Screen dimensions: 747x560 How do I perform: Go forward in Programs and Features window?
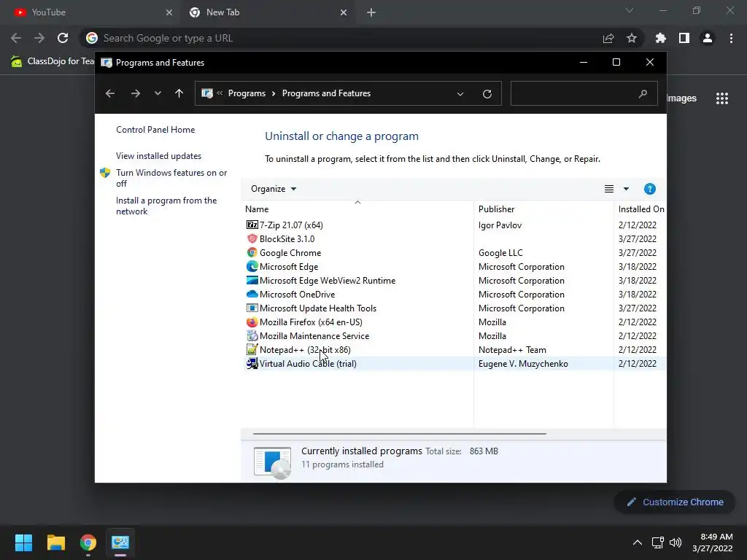[x=135, y=93]
